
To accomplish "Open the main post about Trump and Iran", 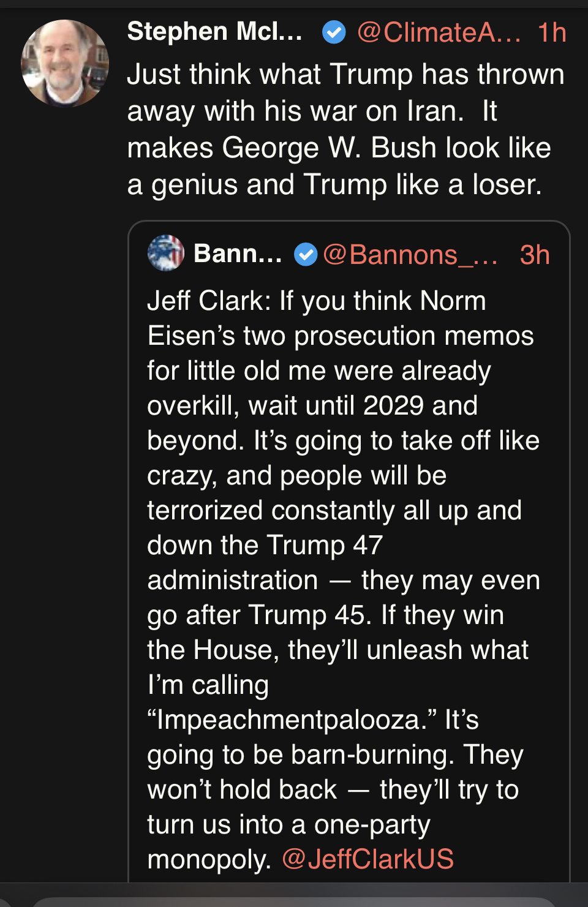I will point(345,129).
